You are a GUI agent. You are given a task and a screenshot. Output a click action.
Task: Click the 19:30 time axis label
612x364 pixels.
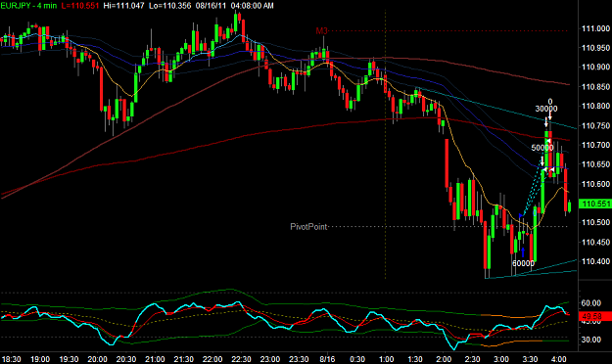coord(70,359)
